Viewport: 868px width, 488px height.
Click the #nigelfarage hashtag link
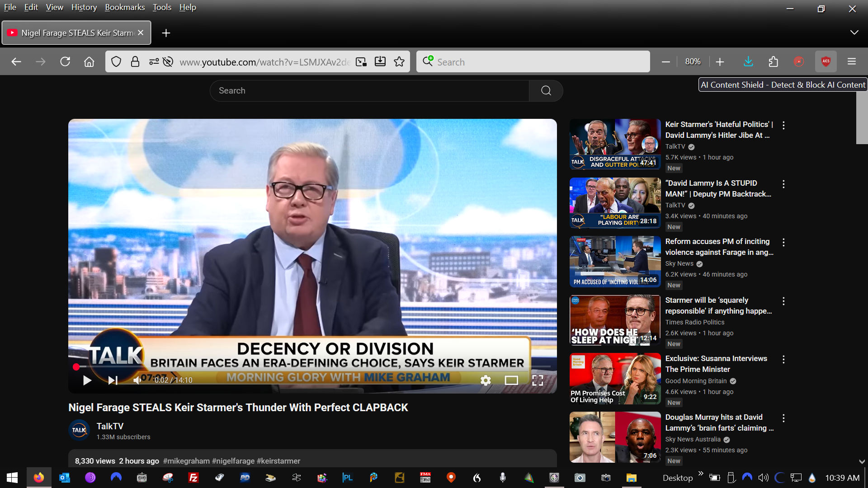point(233,461)
